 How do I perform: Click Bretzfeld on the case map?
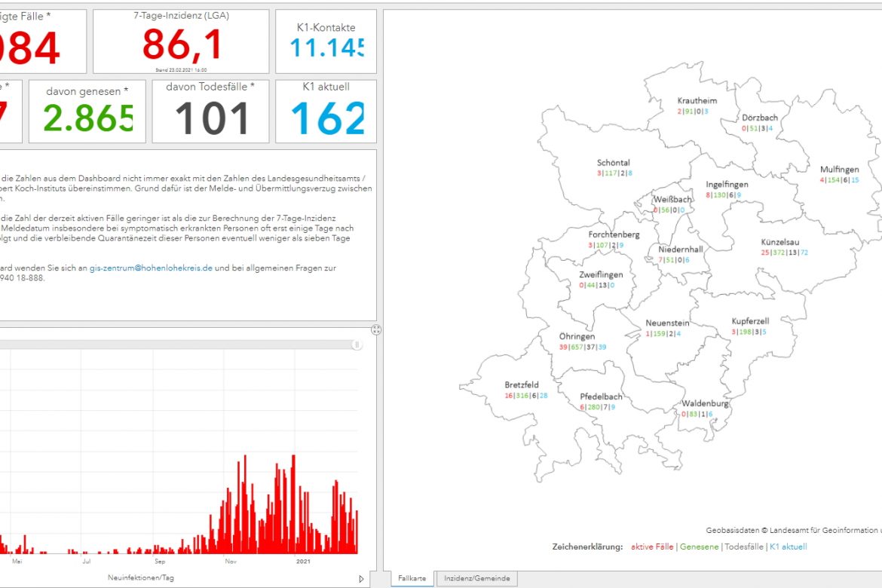[x=522, y=385]
